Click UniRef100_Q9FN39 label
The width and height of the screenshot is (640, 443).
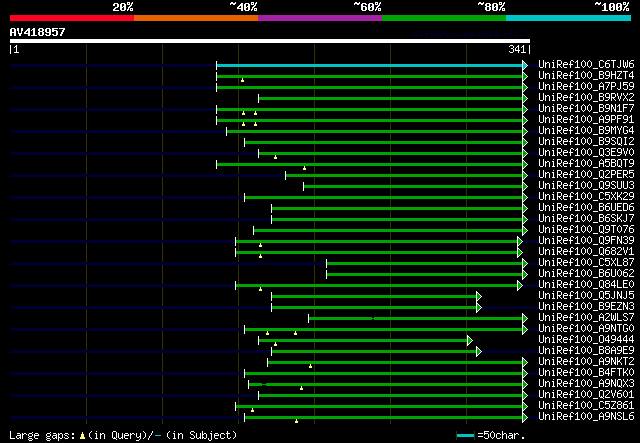coord(586,241)
